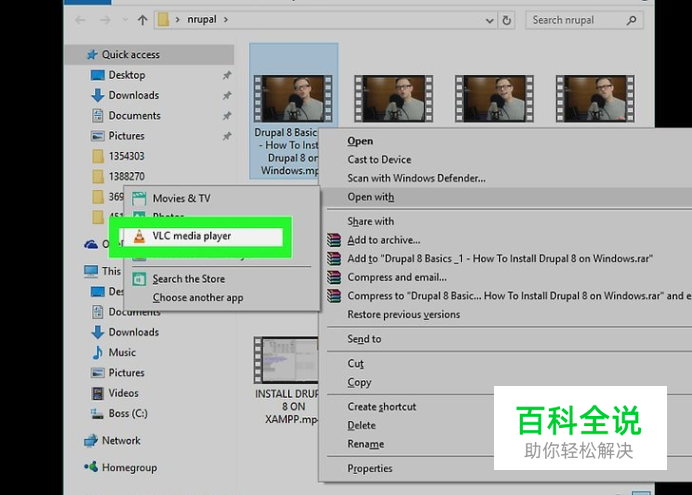The width and height of the screenshot is (692, 495).
Task: Open Videos under This PC
Action: coord(124,393)
